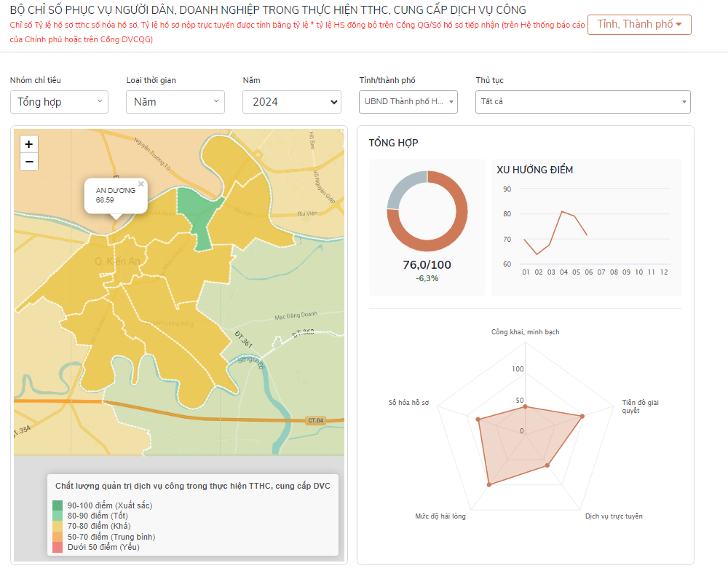Viewport: 728px width, 571px height.
Task: Close the AN DƯƠNG map popup
Action: pyautogui.click(x=141, y=184)
